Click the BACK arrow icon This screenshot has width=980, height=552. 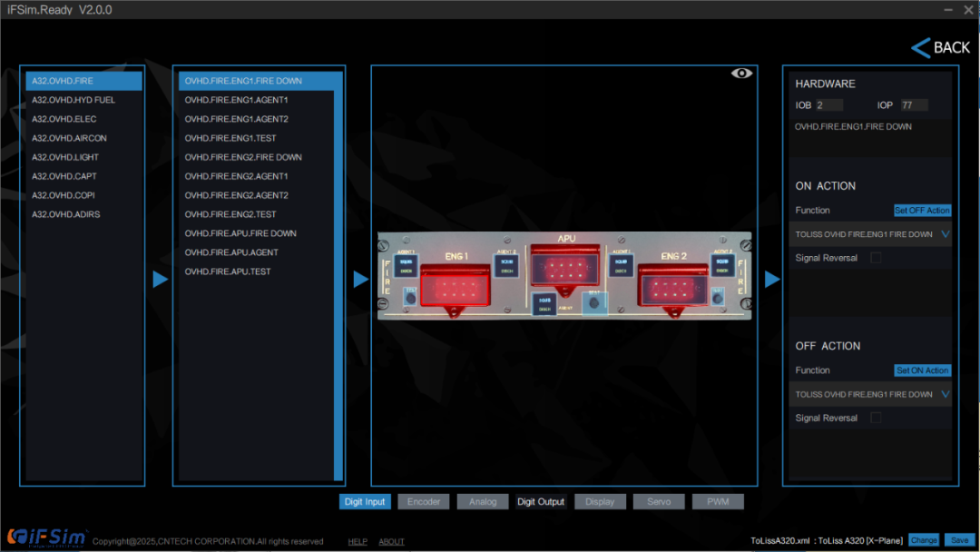pyautogui.click(x=920, y=47)
